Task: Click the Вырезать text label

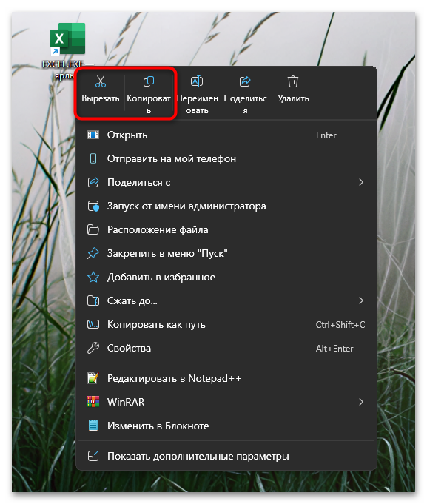Action: (x=101, y=98)
